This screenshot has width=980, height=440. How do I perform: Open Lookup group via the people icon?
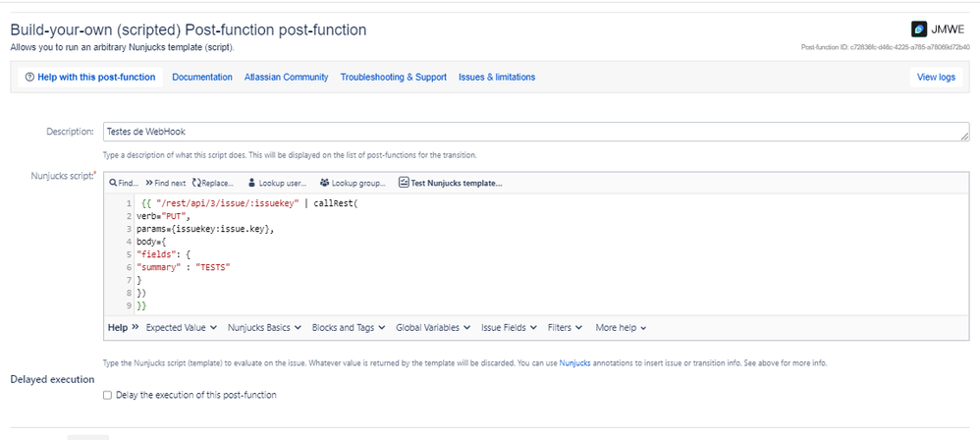click(323, 183)
